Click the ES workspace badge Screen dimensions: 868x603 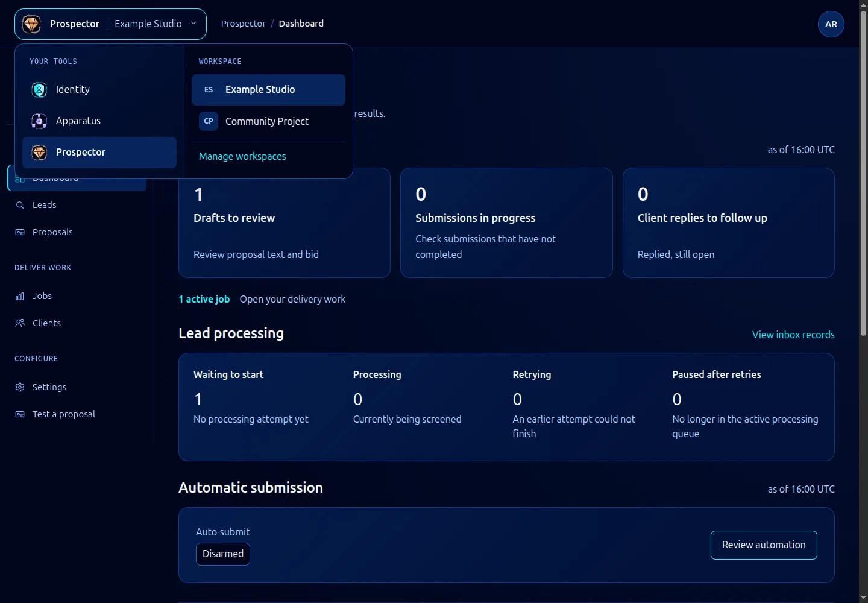(x=209, y=90)
